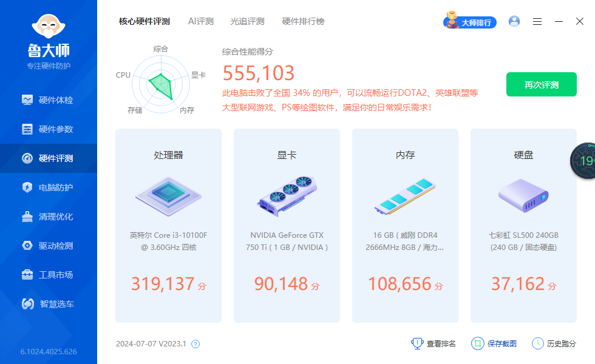Open the hamburger main menu
Screen dimensions: 595x364
pos(537,22)
